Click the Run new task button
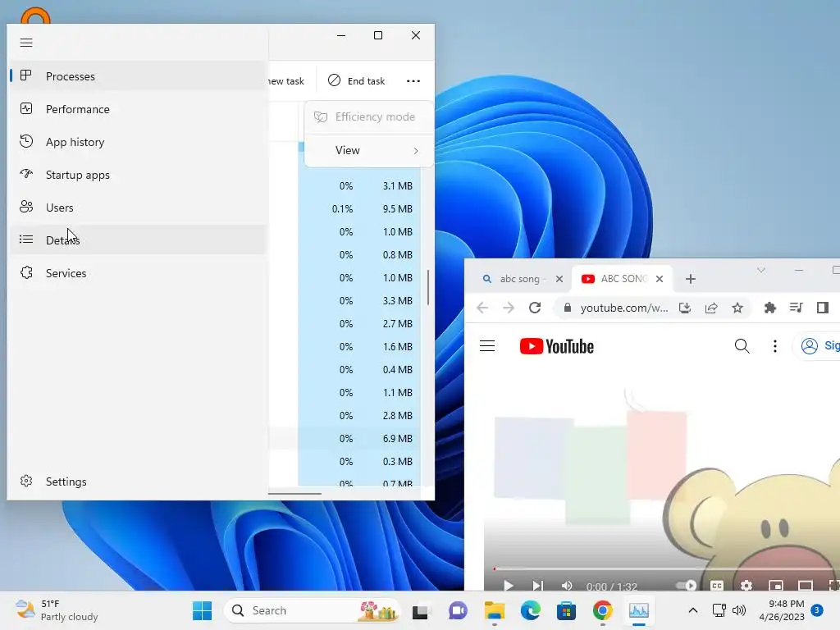This screenshot has width=840, height=630. 286,81
